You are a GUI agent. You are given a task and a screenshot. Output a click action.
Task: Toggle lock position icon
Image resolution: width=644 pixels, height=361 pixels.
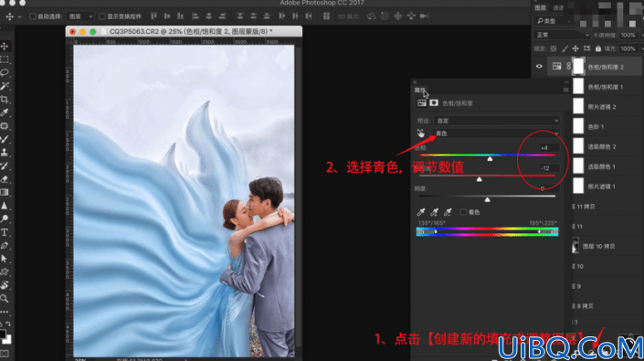tap(575, 48)
